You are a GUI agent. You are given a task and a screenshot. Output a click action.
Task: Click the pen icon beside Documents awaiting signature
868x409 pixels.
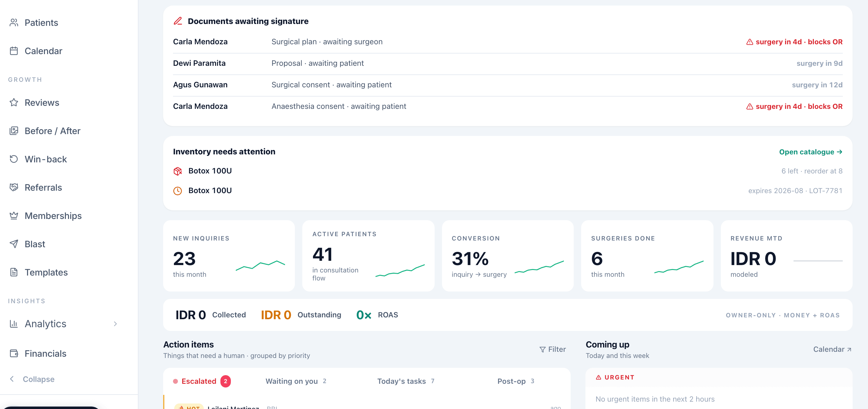click(178, 21)
